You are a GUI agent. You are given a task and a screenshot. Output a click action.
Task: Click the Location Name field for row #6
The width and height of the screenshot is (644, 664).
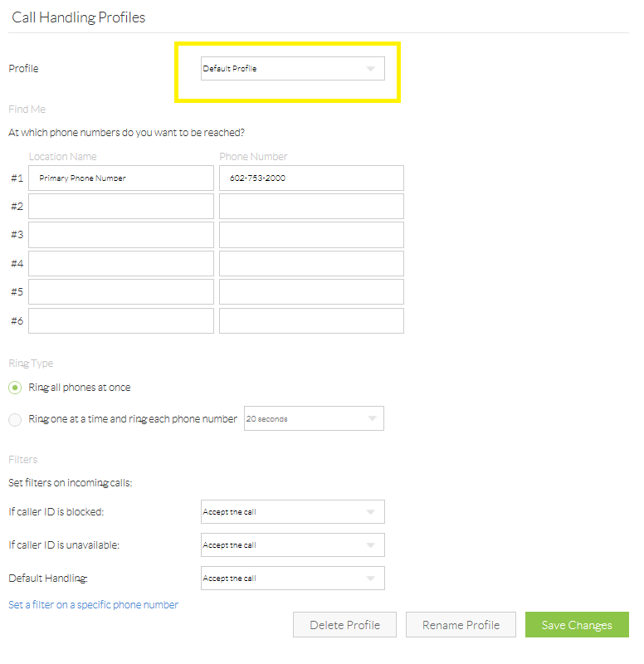[120, 320]
